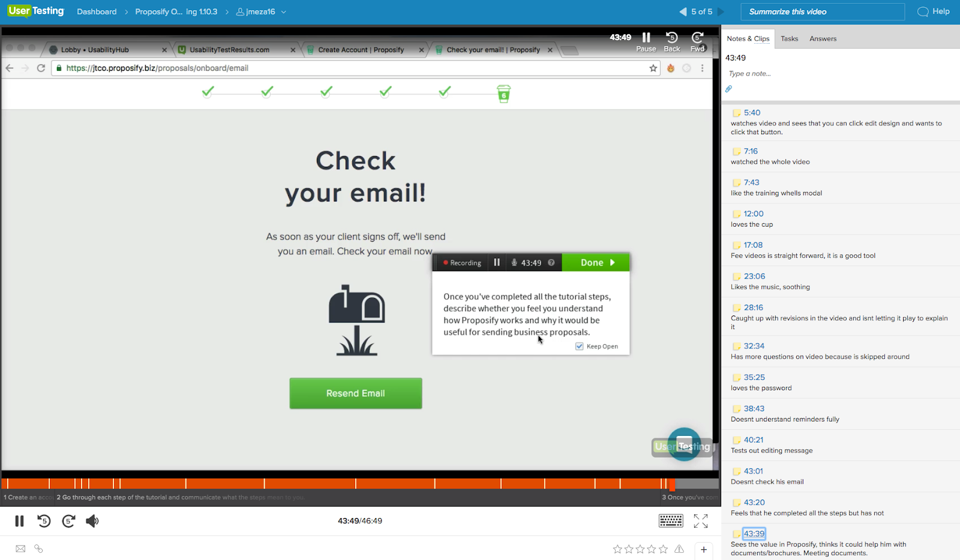Screen dimensions: 960x560
Task: Click the warning triangle report icon
Action: click(679, 549)
